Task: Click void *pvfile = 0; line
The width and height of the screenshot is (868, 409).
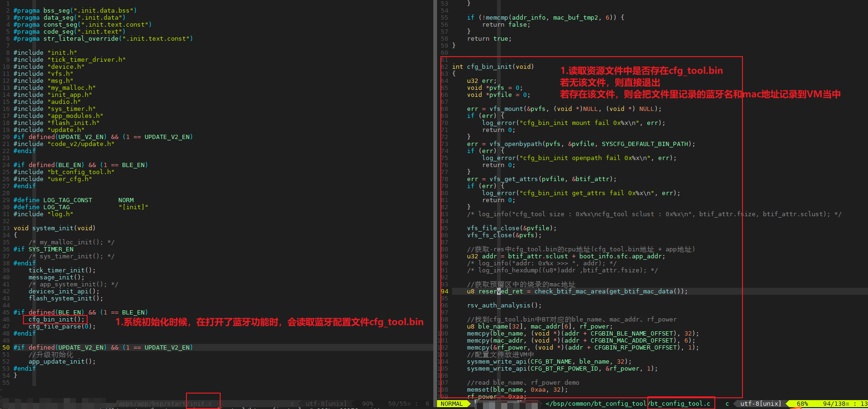Action: coord(498,95)
